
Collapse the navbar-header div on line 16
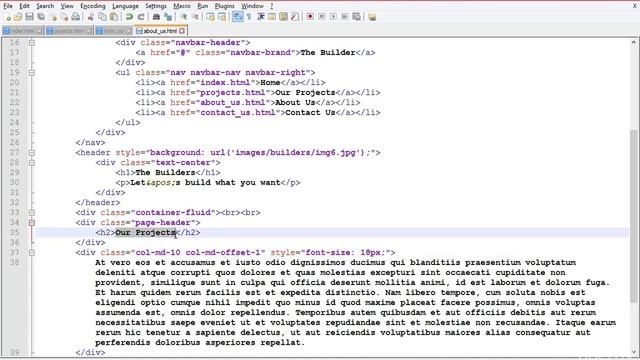pyautogui.click(x=31, y=42)
